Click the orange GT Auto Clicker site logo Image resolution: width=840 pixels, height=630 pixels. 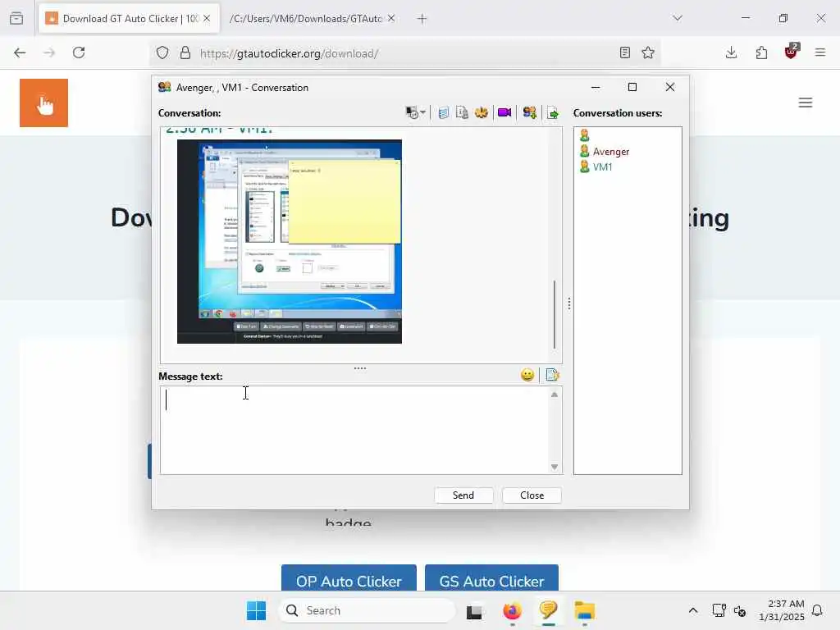[44, 103]
